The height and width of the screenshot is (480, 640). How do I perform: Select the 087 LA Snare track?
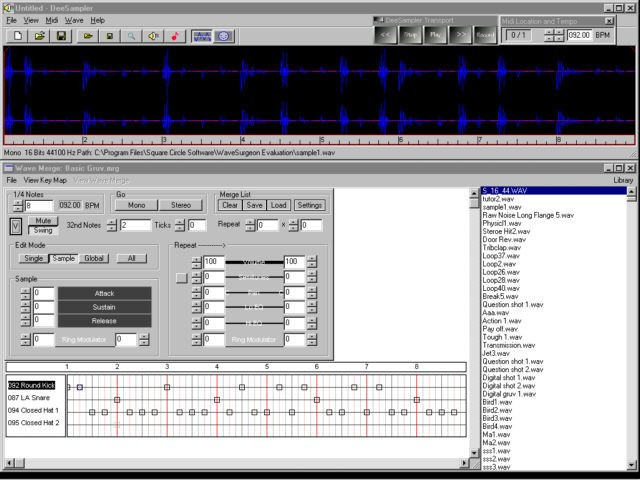29,398
